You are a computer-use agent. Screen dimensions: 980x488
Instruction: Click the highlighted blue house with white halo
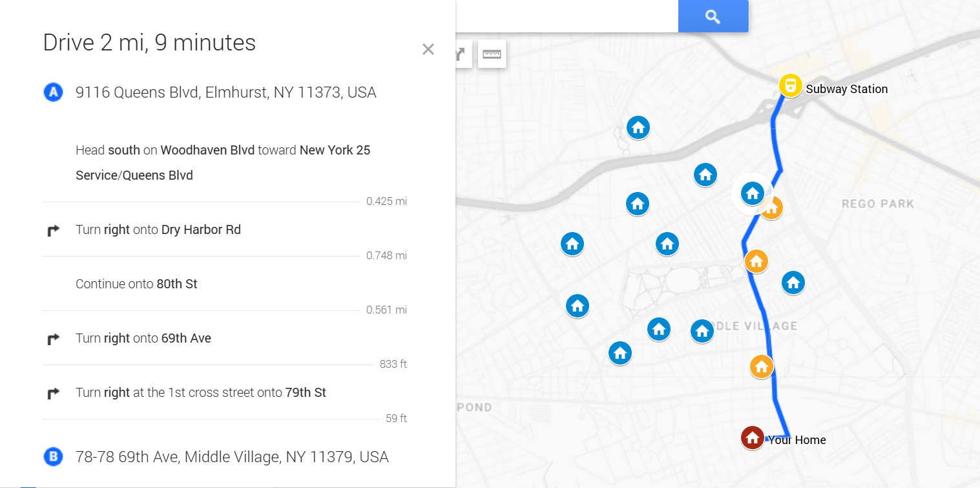(752, 192)
